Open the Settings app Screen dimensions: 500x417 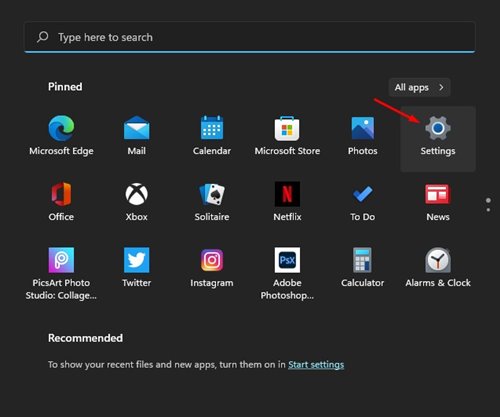[x=438, y=139]
